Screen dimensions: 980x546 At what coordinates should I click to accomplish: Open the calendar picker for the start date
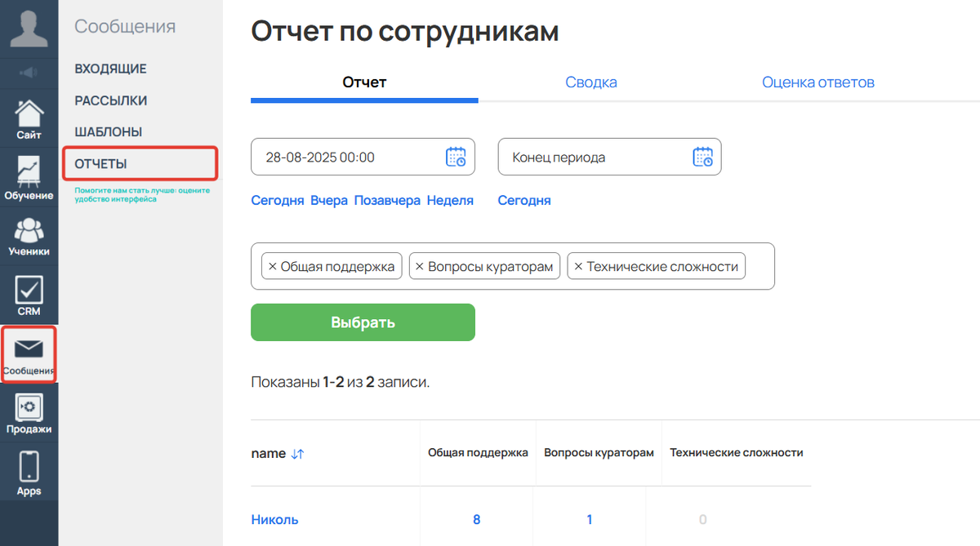click(458, 156)
